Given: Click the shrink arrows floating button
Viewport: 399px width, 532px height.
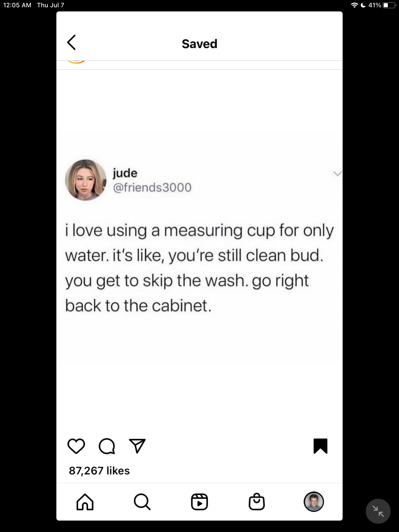Looking at the screenshot, I should (378, 511).
